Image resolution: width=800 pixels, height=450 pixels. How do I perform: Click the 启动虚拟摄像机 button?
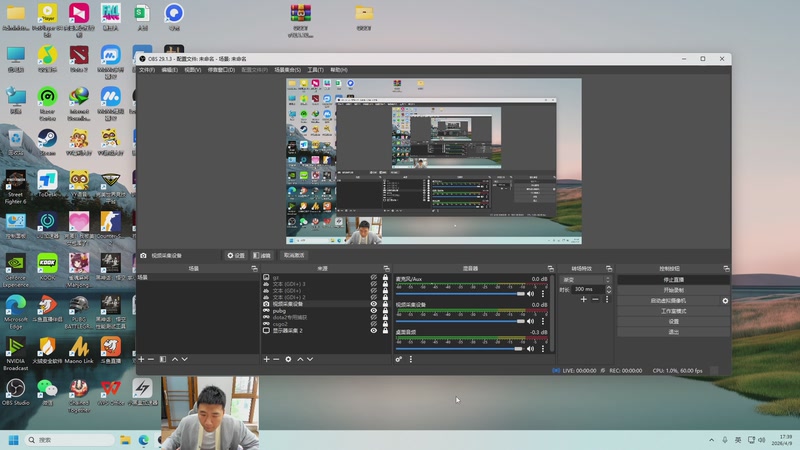coord(668,301)
